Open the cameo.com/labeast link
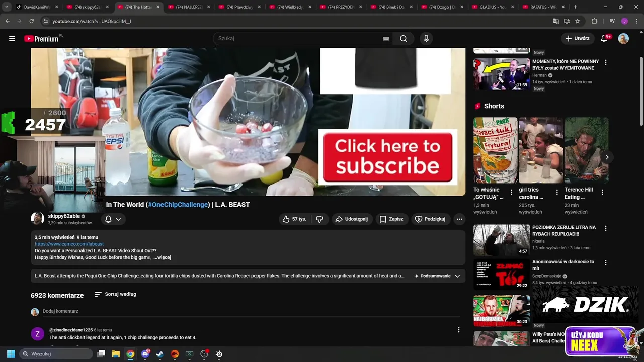644x362 pixels. click(x=69, y=244)
